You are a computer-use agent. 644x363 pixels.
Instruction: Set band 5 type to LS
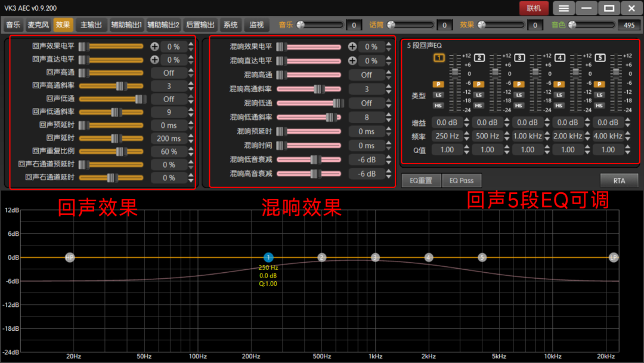[599, 95]
